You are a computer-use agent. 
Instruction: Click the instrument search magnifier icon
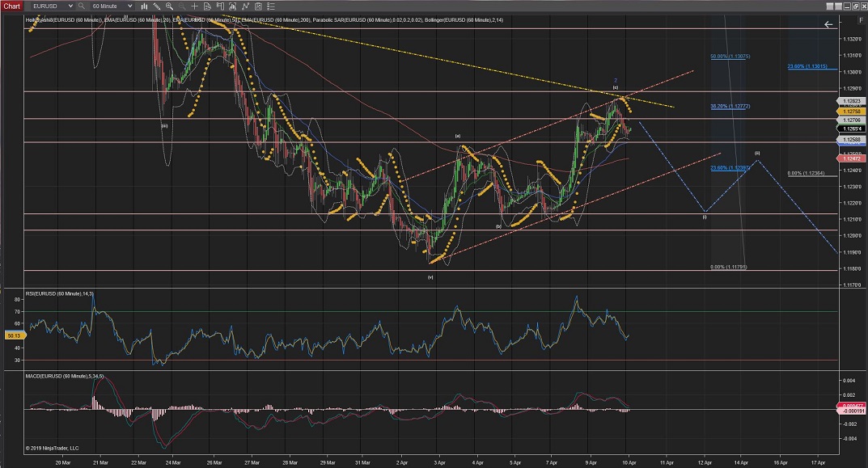click(x=82, y=6)
